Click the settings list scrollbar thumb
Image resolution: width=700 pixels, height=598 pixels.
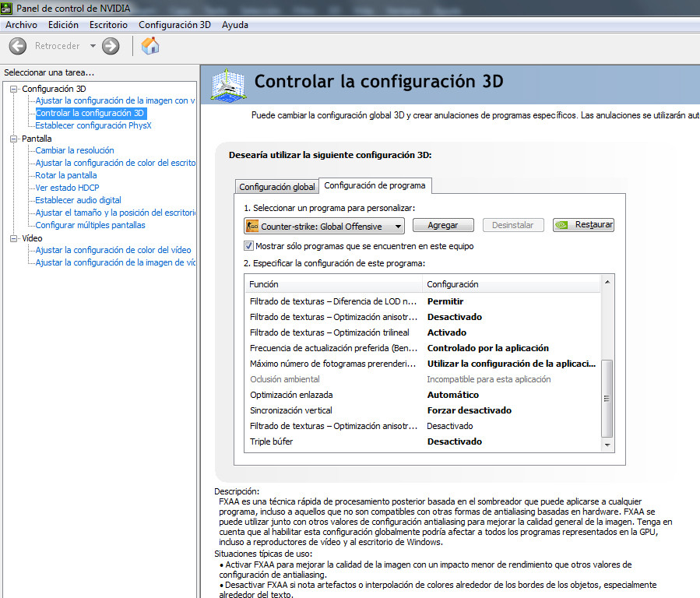tap(607, 398)
